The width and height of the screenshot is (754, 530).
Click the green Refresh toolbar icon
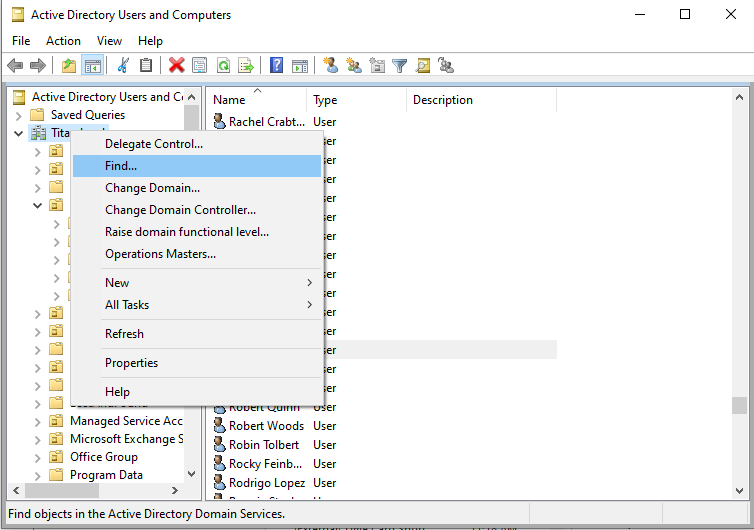point(223,65)
